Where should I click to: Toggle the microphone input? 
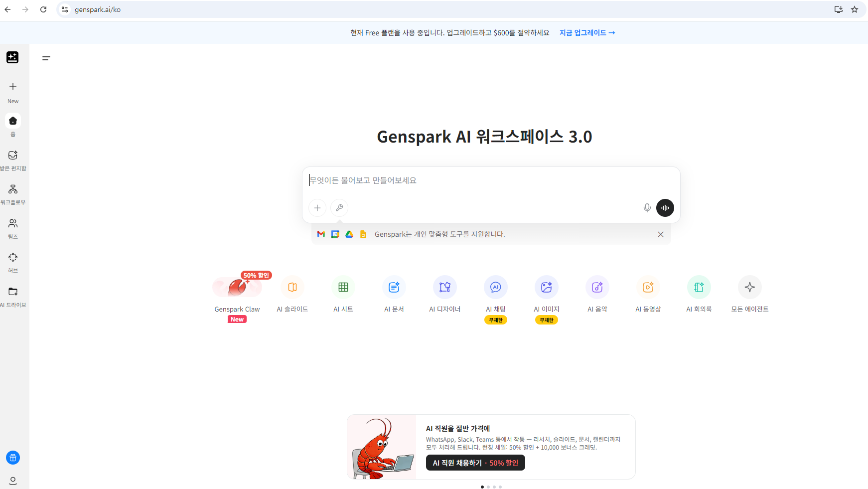tap(647, 208)
